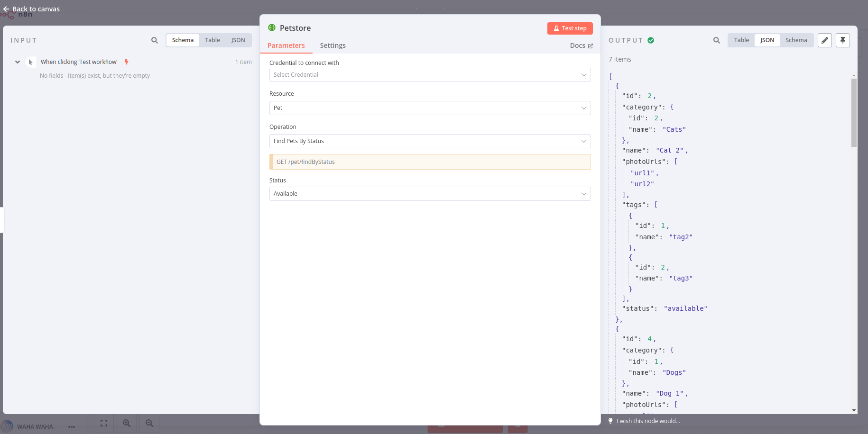Switch to the Settings tab
The width and height of the screenshot is (868, 434).
(332, 45)
